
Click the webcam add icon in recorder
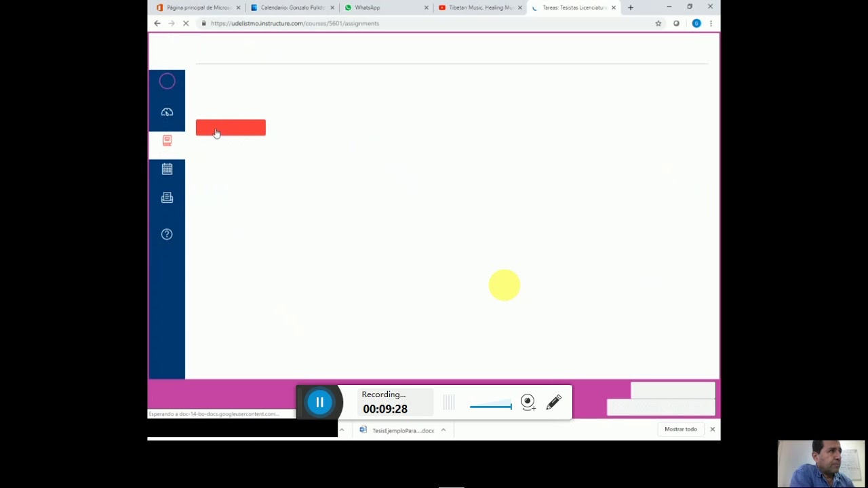point(528,402)
